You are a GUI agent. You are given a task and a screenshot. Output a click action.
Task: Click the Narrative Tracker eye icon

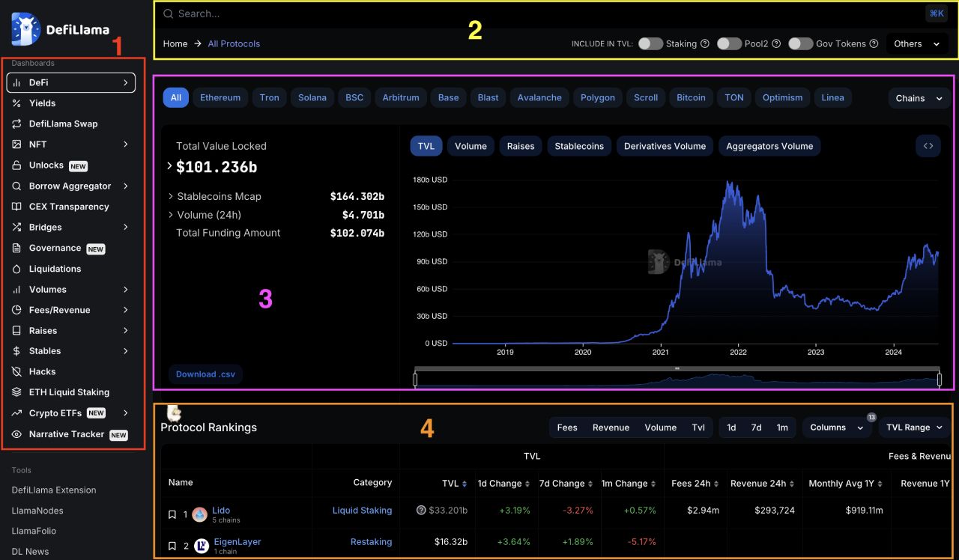coord(16,434)
